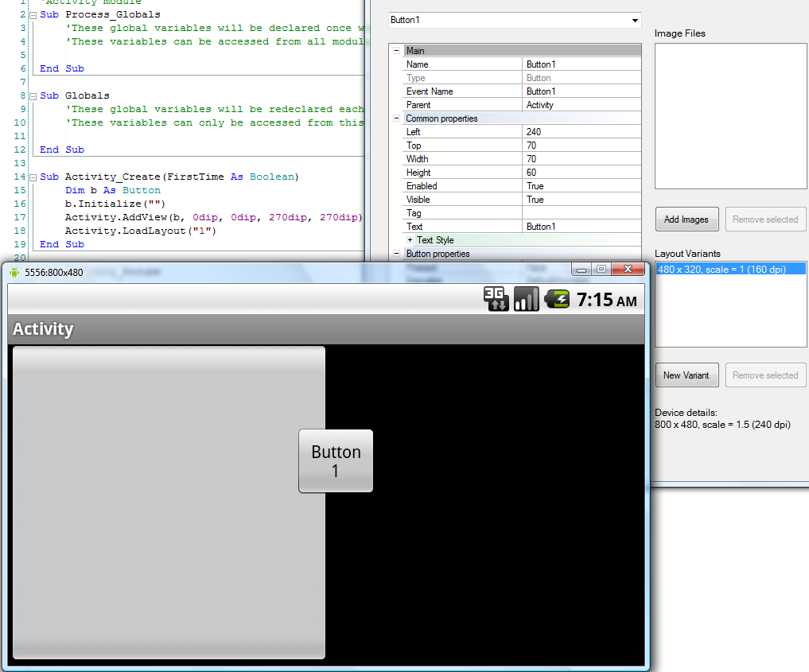Image resolution: width=809 pixels, height=672 pixels.
Task: Click code line Activity.LoadLayout("1")
Action: coord(140,231)
